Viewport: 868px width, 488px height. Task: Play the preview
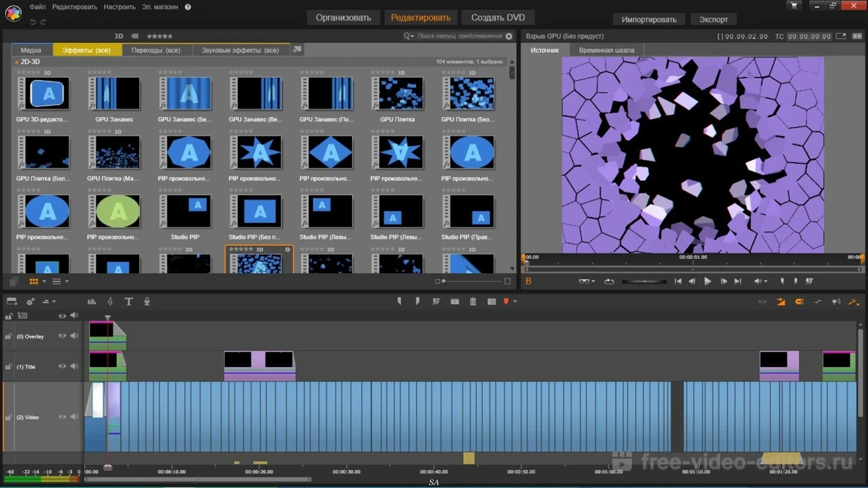click(x=707, y=282)
